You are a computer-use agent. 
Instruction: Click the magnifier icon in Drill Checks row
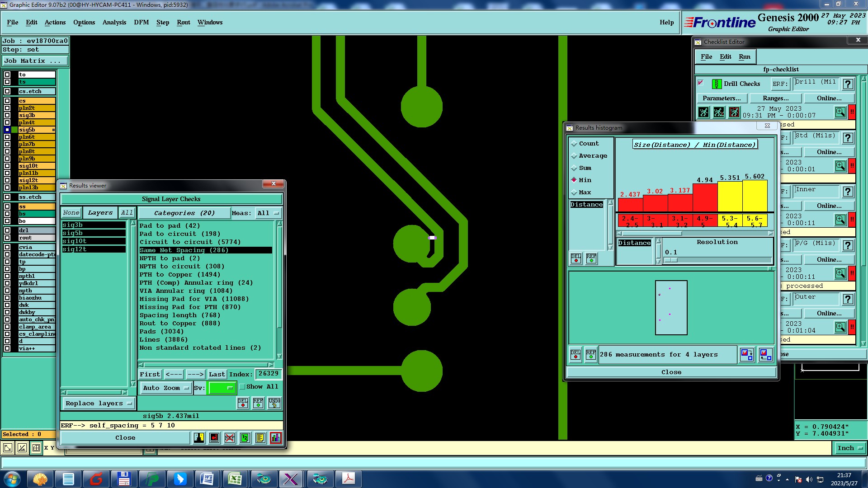coord(840,112)
